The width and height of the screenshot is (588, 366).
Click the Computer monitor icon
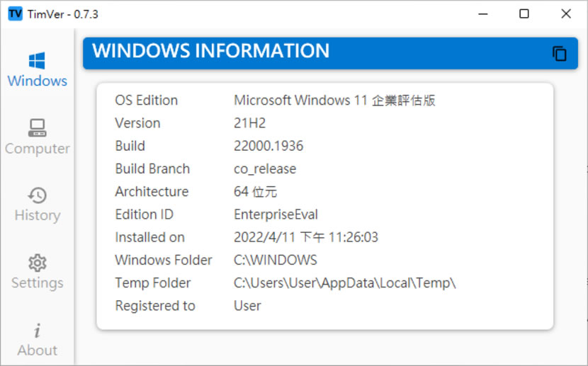click(x=37, y=128)
